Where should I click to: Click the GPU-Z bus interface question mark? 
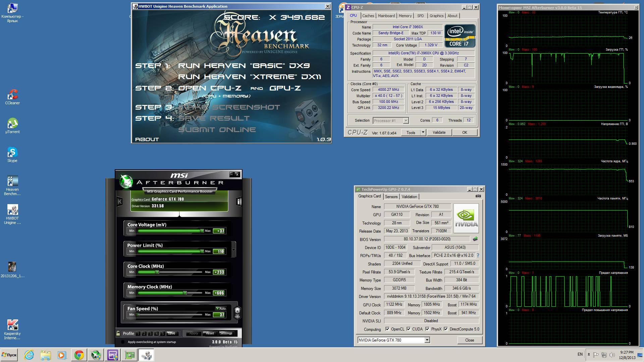(478, 255)
